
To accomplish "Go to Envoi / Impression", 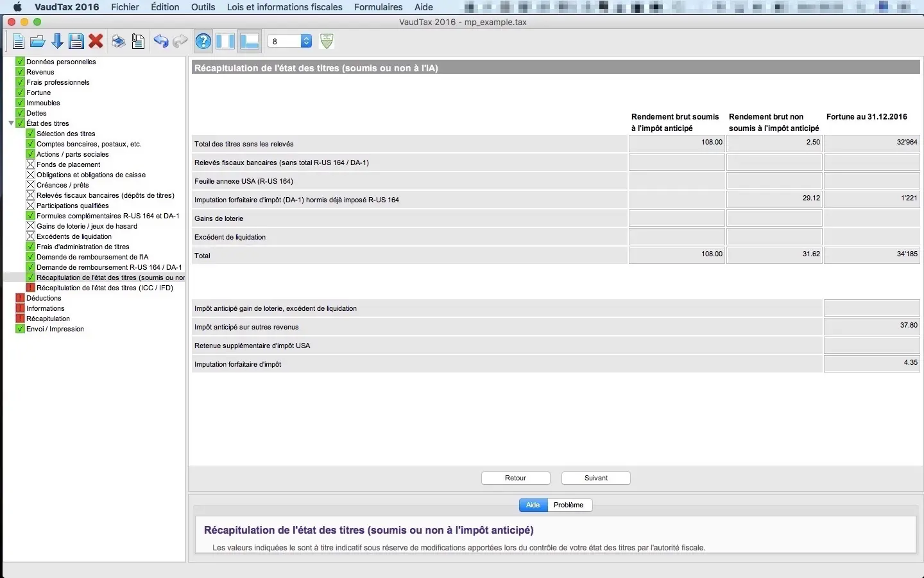I will click(x=55, y=329).
